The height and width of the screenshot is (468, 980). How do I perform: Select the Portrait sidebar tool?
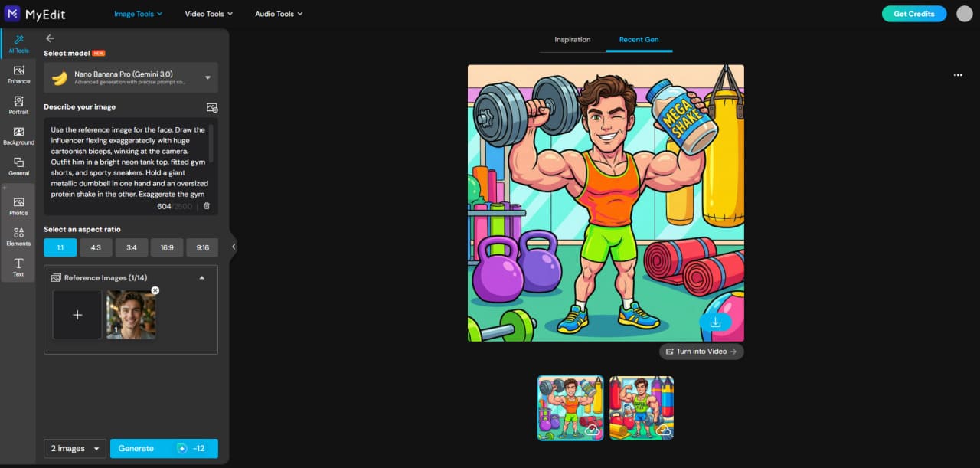[x=18, y=105]
